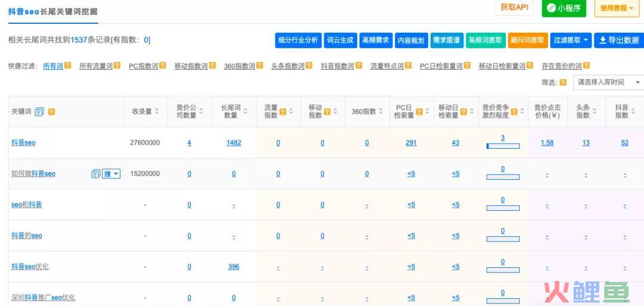Click help icon next to 存在竞价的词 filter

pyautogui.click(x=586, y=65)
